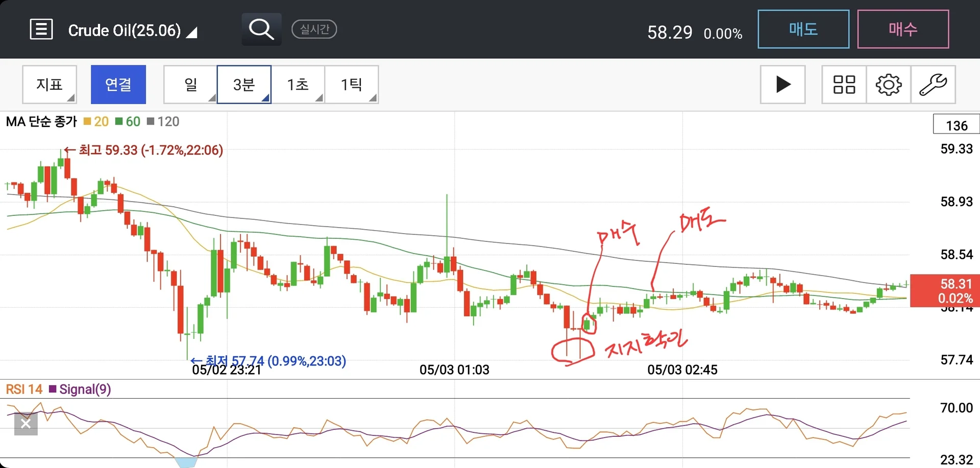Click the yellow MA 20 color swatch

click(x=87, y=121)
